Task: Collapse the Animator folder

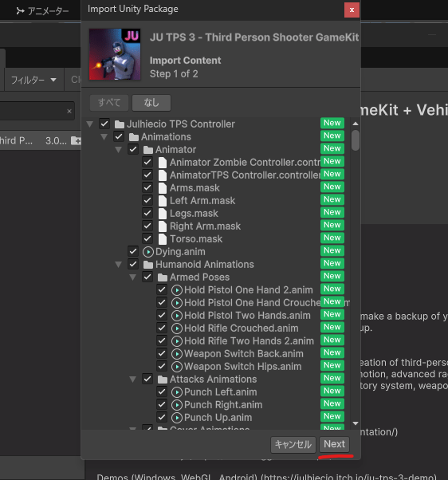Action: 119,150
